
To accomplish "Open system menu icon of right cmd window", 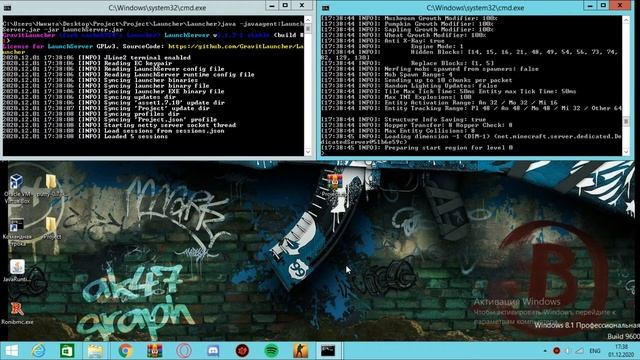I will 325,8.
